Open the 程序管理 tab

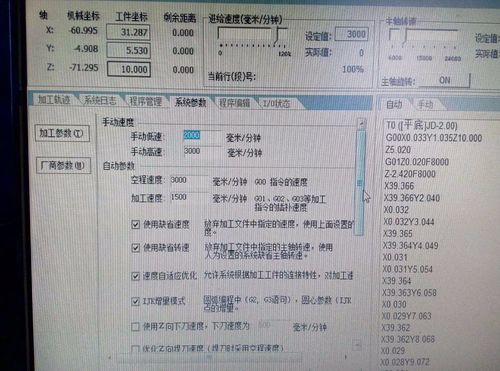pyautogui.click(x=146, y=101)
